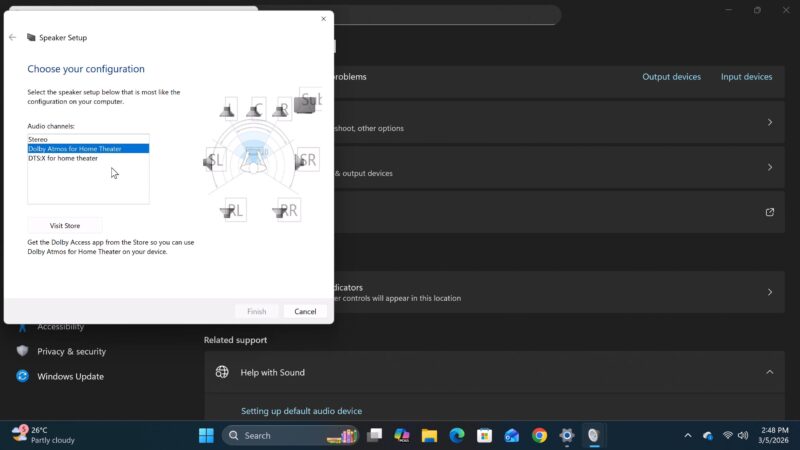Click the Center (C) speaker icon
The height and width of the screenshot is (450, 800).
[256, 109]
